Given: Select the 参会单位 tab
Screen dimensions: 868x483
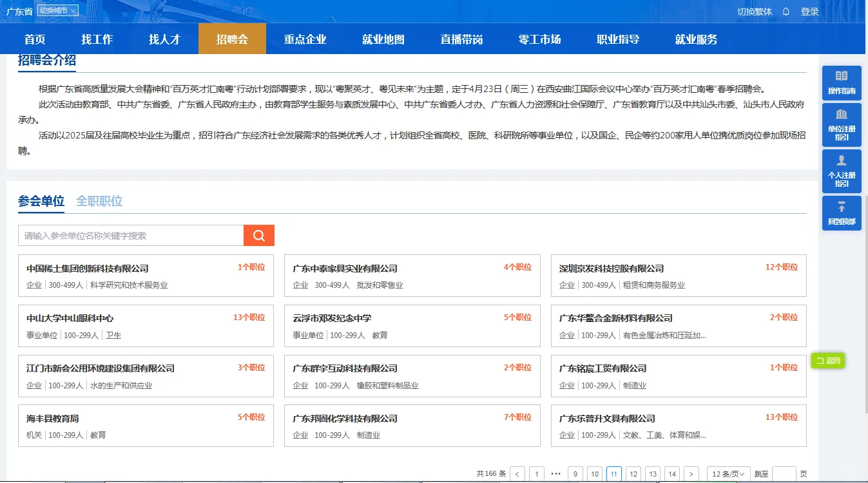Looking at the screenshot, I should tap(41, 201).
